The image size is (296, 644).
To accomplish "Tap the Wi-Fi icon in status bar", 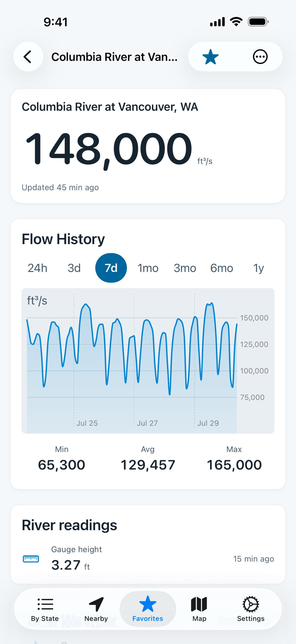I will tap(236, 22).
